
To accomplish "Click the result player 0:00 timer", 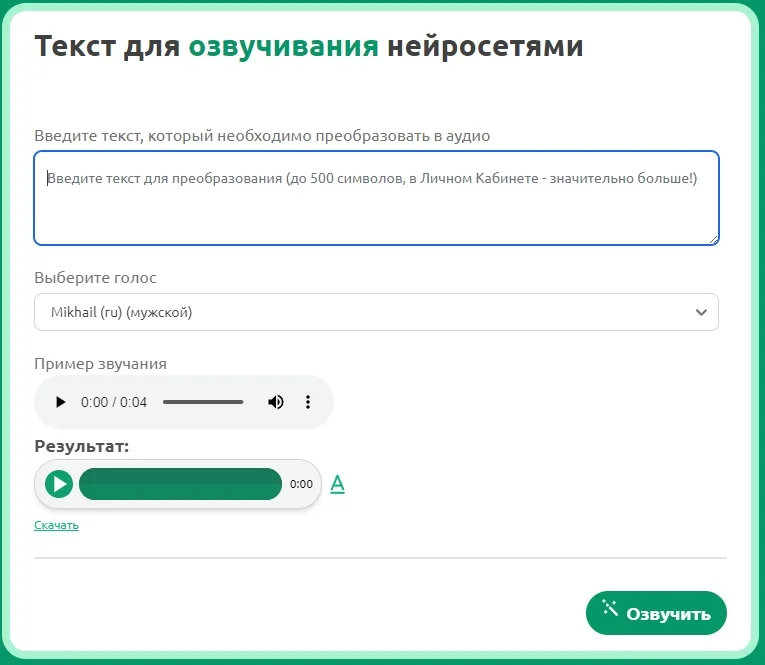I will pyautogui.click(x=301, y=484).
